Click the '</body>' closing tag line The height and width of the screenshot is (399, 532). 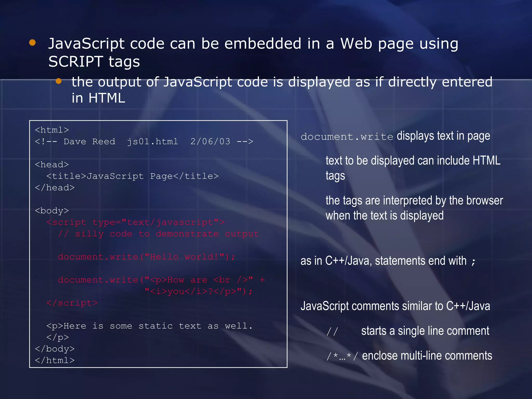[55, 349]
